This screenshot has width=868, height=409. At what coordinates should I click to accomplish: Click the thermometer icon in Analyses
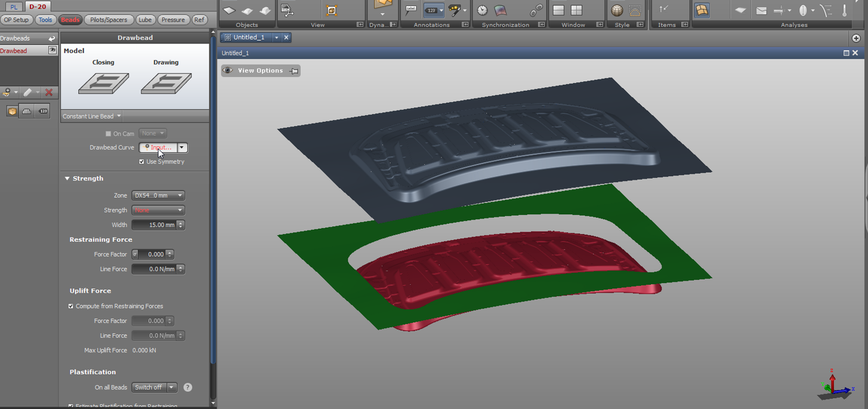tap(844, 10)
